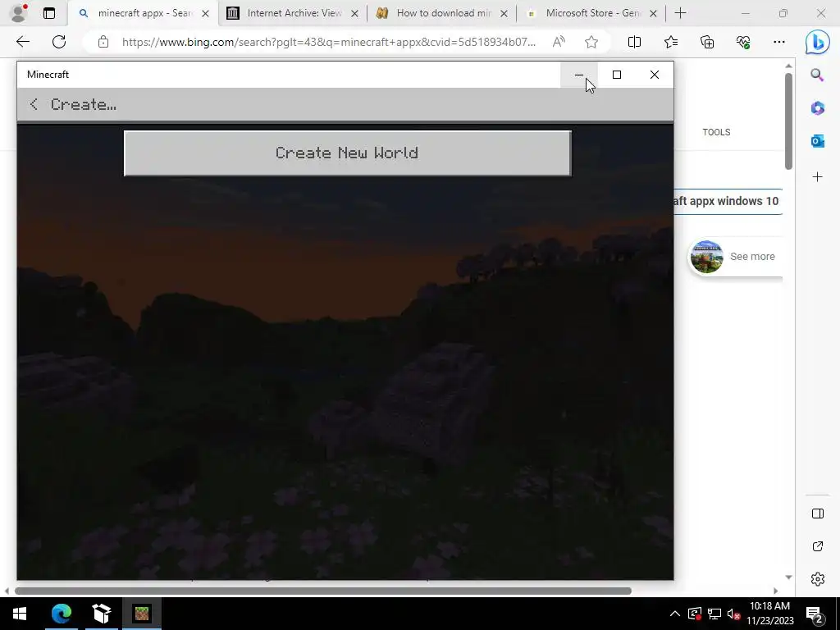Go back using the Create… back arrow
Screen dimensions: 840x630
click(x=34, y=104)
